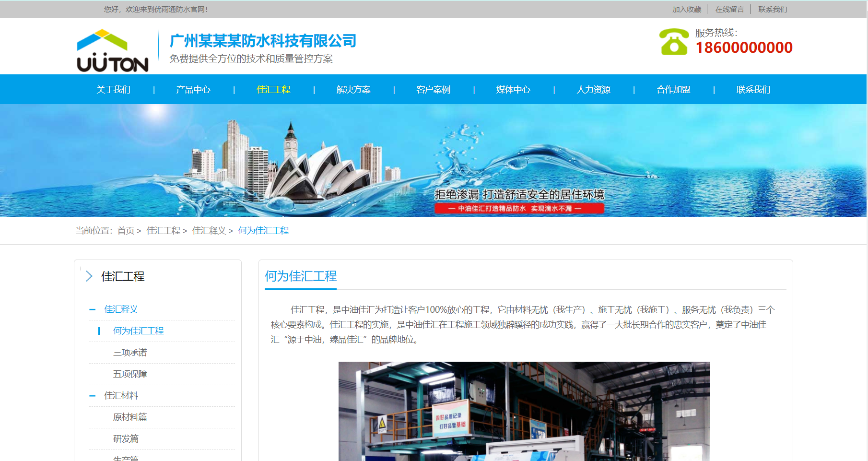
Task: Open 佳汇材料 sidebar category
Action: click(x=121, y=396)
